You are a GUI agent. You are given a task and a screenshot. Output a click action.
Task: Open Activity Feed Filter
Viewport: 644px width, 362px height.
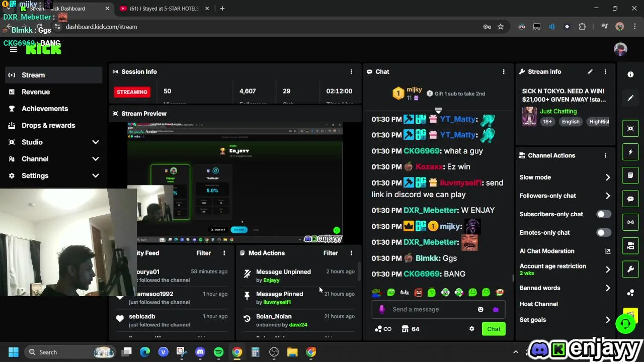[x=204, y=253]
